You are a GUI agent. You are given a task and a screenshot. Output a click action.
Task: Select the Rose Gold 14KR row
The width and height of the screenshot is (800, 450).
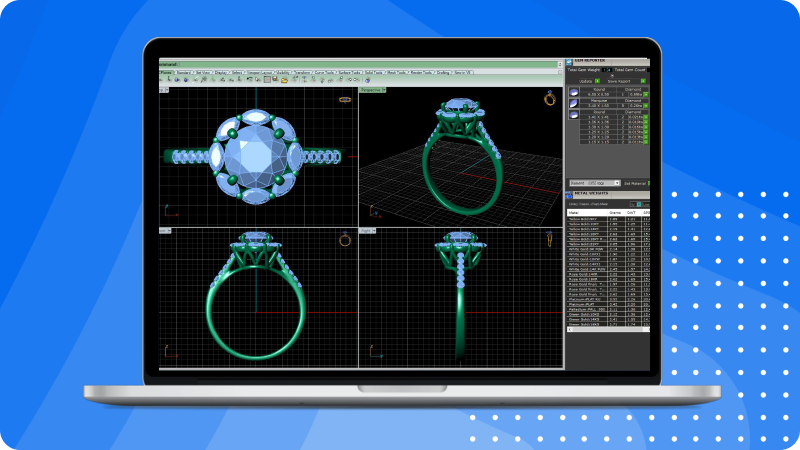(608, 274)
